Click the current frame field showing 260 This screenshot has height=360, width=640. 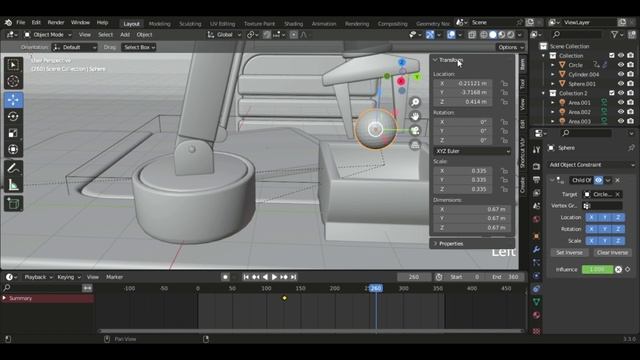point(414,277)
